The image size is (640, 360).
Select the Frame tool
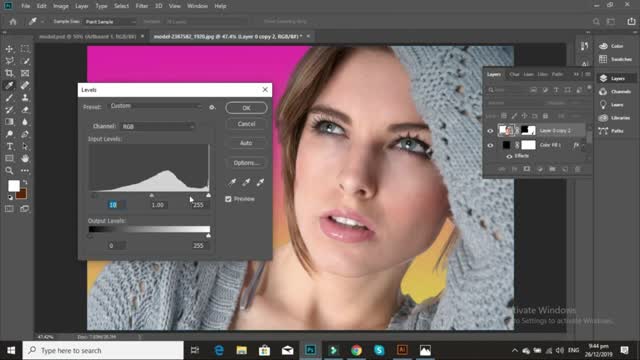coord(25,73)
